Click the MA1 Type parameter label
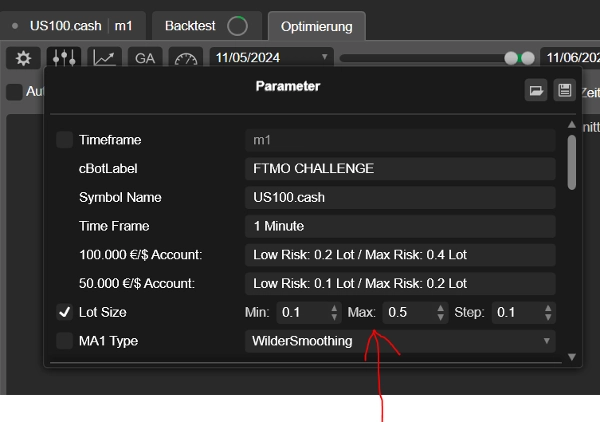Viewport: 600px width, 422px height. point(108,341)
